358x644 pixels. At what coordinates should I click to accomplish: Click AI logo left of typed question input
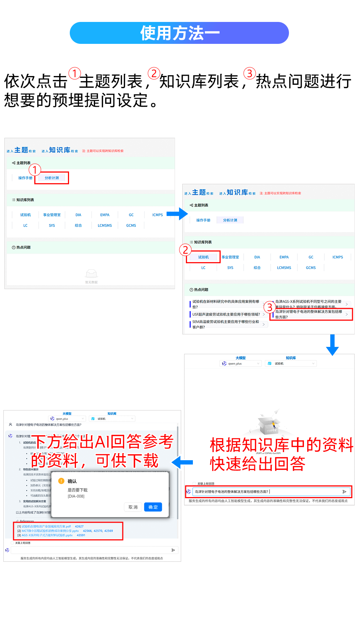pyautogui.click(x=188, y=492)
